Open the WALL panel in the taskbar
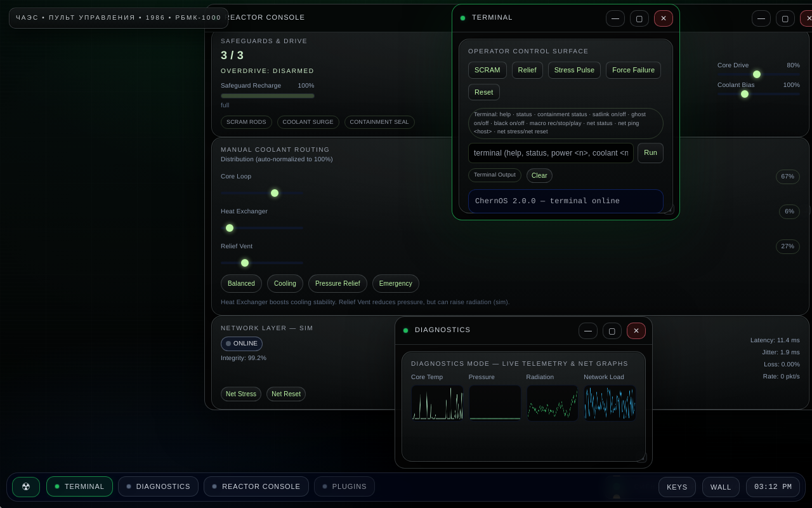This screenshot has height=508, width=812. (x=721, y=487)
